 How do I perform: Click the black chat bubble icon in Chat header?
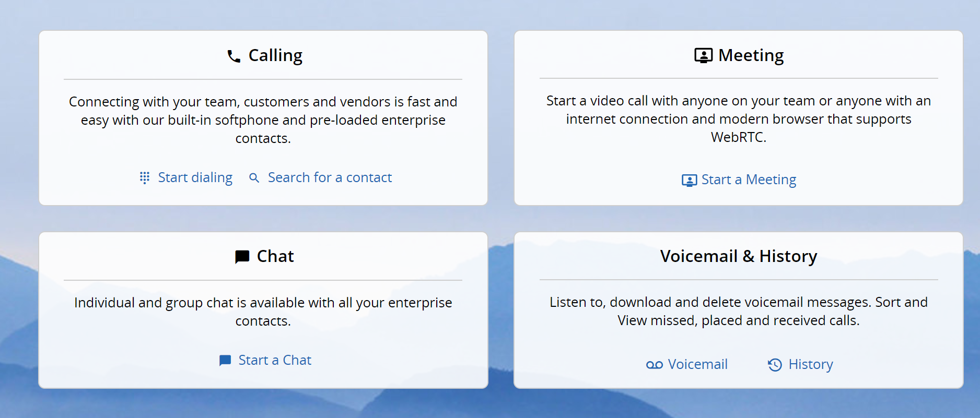pos(242,257)
